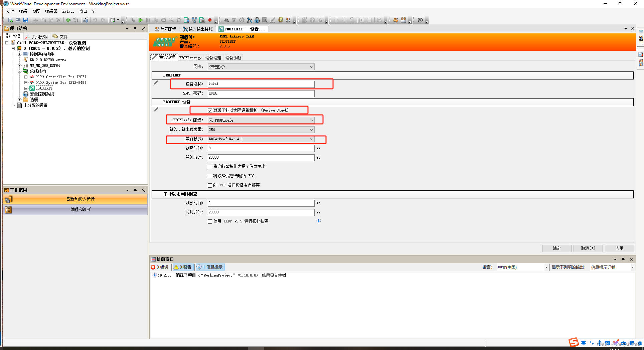Viewport: 644px width, 350px height.
Task: Switch to the 几何形状 tab
Action: 37,36
